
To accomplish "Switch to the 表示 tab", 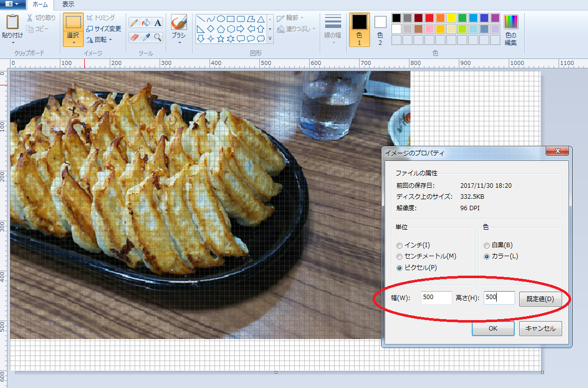I will tap(68, 4).
